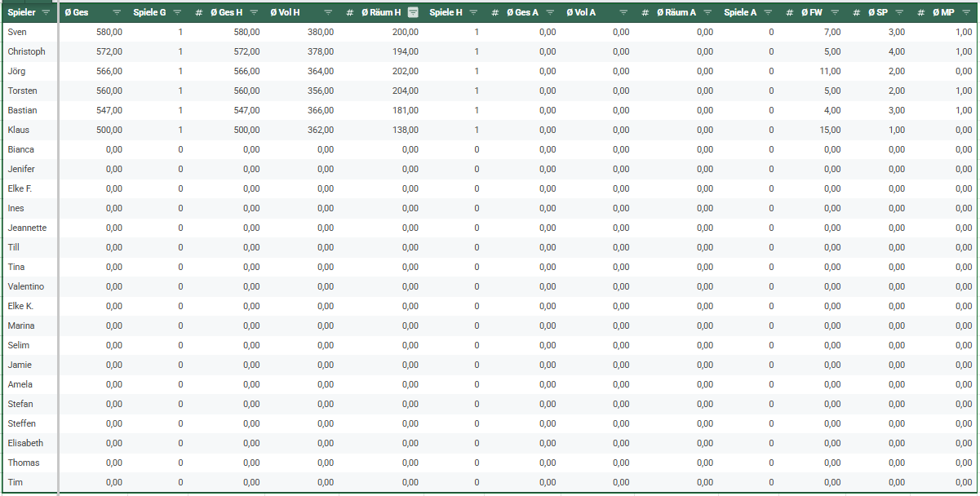Select the Bianca player name cell

(29, 149)
